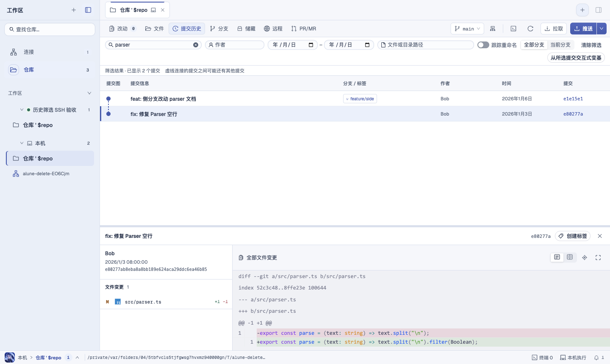Switch to unified diff view icon
This screenshot has width=610, height=364.
point(557,257)
